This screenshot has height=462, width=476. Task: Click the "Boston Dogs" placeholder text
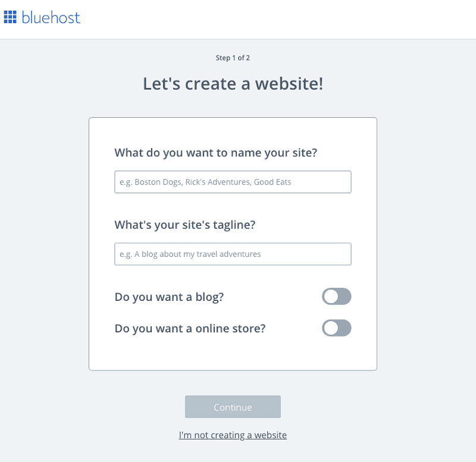tap(155, 182)
